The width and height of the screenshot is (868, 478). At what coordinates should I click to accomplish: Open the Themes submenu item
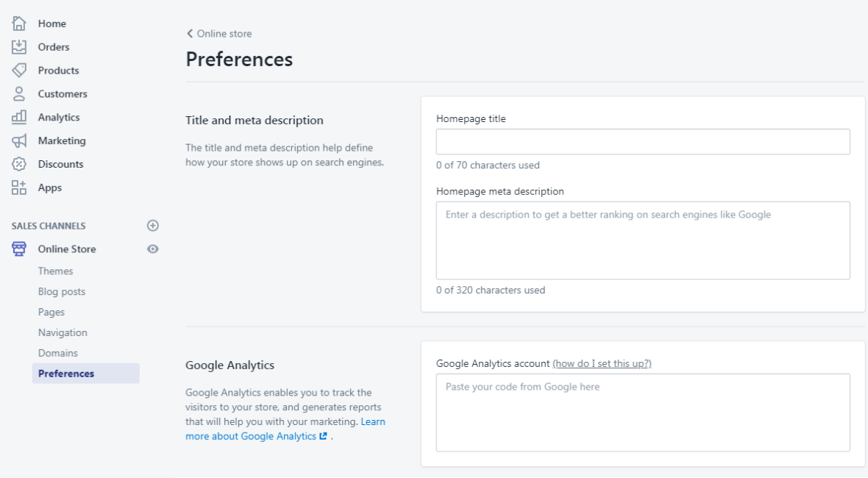(x=56, y=271)
